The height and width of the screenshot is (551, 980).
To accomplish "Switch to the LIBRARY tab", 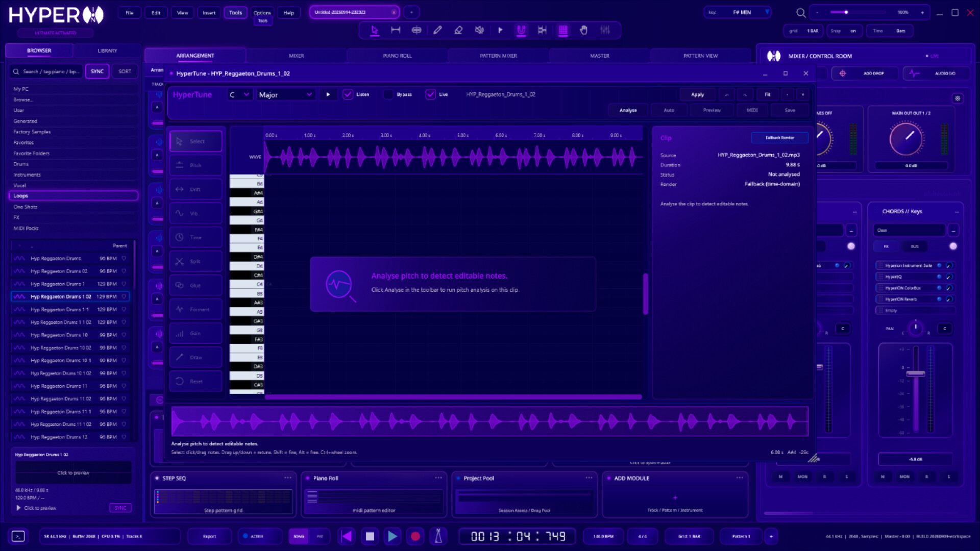I will tap(107, 51).
